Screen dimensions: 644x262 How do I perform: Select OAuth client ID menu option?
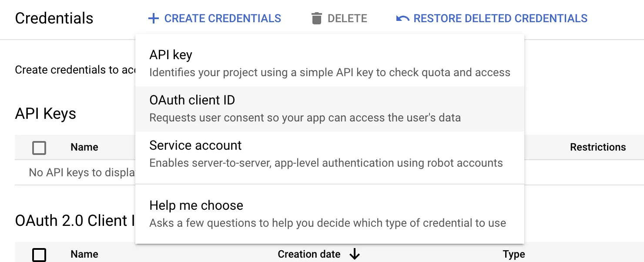coord(330,109)
